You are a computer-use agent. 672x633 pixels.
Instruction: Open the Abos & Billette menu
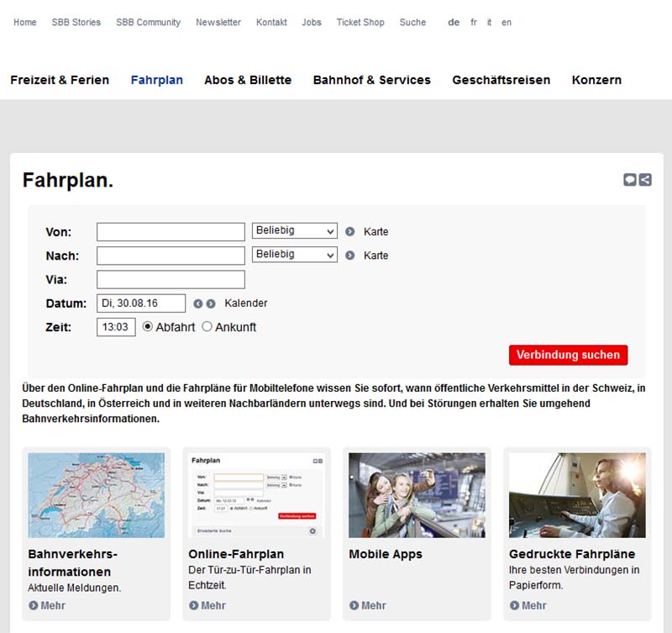coord(248,80)
